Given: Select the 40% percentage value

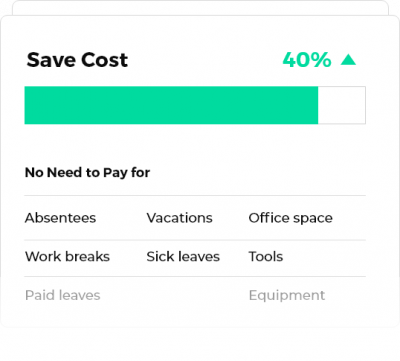Looking at the screenshot, I should pos(307,60).
